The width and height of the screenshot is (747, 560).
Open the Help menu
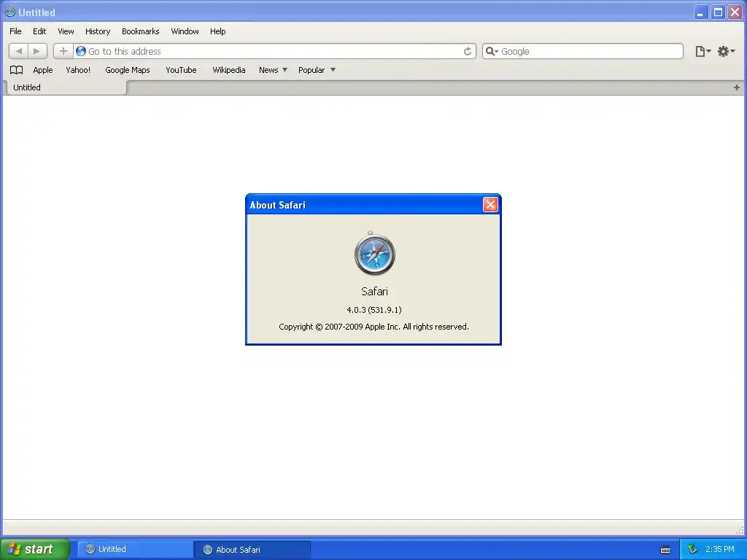217,31
